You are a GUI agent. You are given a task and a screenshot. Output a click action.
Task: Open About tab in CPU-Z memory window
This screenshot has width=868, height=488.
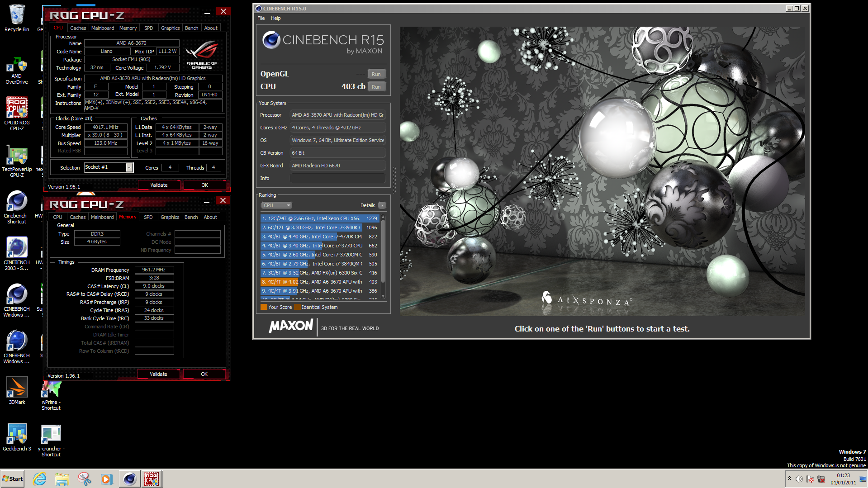pos(210,217)
